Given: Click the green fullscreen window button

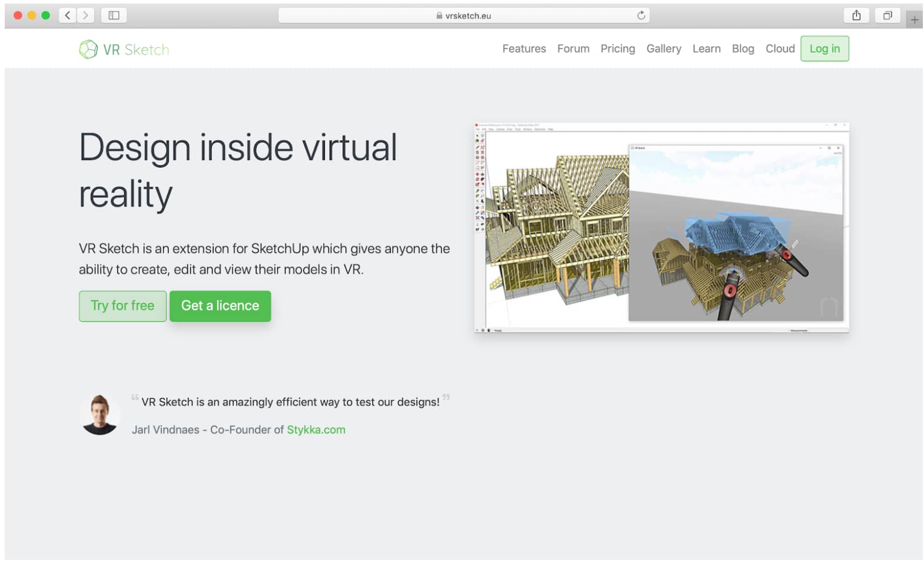Looking at the screenshot, I should pyautogui.click(x=45, y=15).
